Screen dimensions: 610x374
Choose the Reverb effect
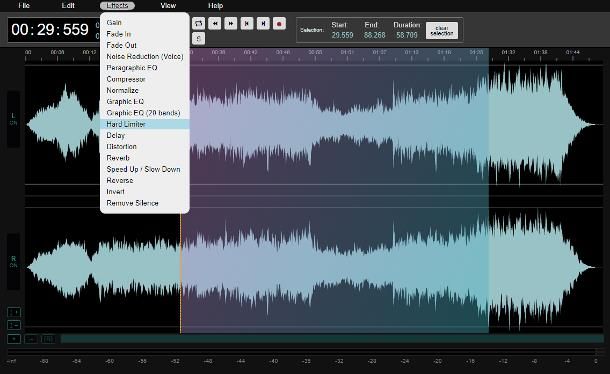(145, 158)
